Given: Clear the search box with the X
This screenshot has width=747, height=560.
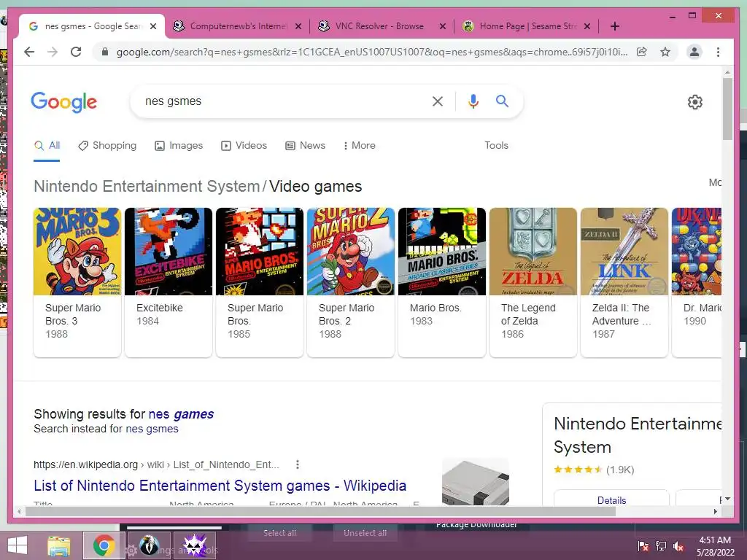Looking at the screenshot, I should (438, 101).
